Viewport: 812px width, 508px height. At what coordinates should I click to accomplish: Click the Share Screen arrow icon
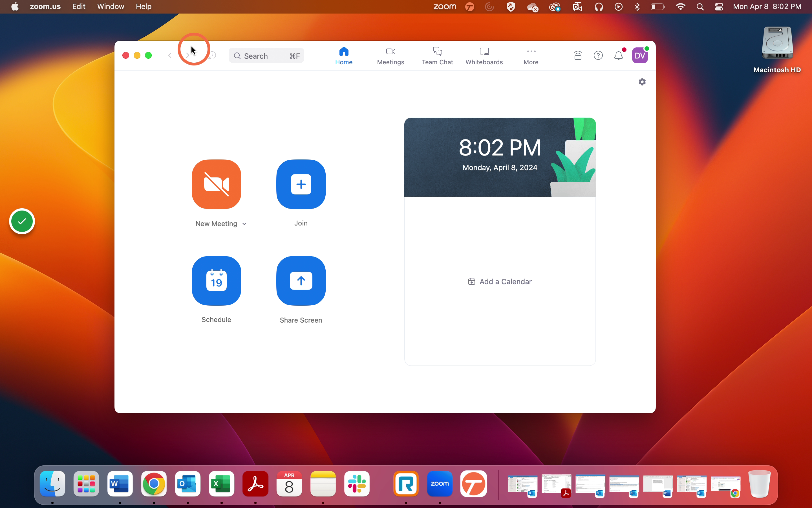301,281
